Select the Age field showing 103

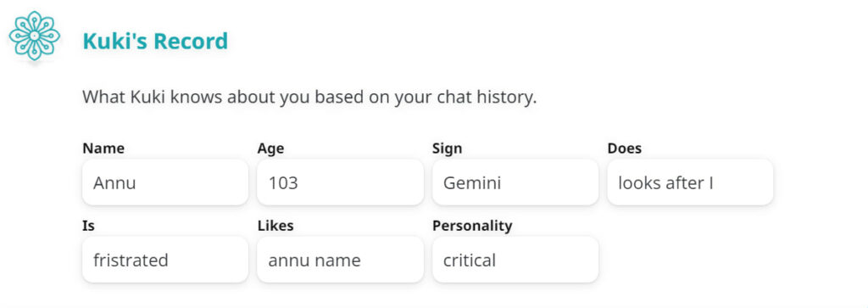pos(340,182)
